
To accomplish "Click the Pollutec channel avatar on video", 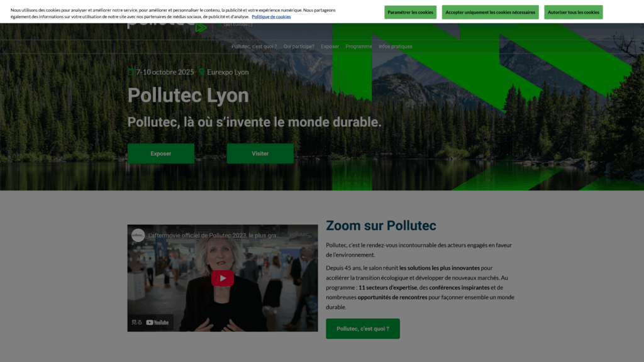I will point(138,235).
